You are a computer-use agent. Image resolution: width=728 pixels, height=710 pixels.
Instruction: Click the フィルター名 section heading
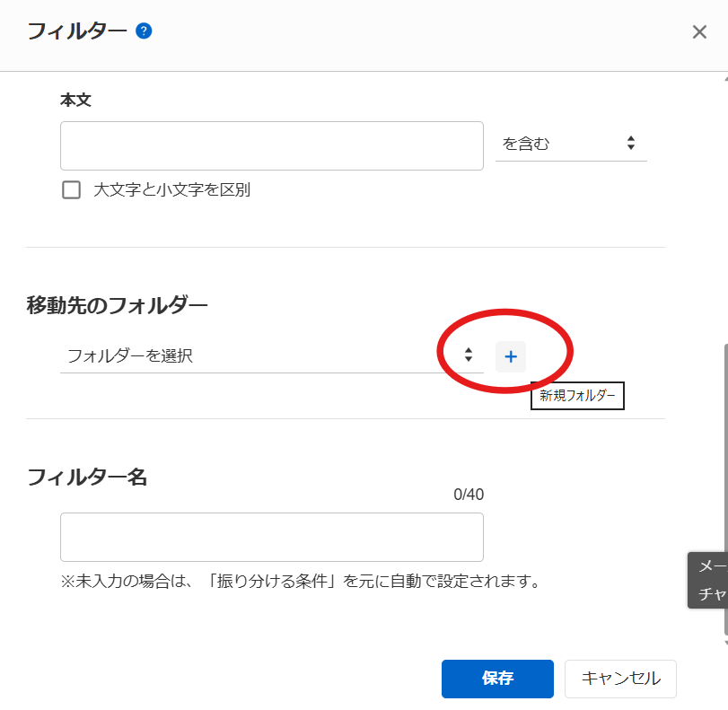point(87,477)
